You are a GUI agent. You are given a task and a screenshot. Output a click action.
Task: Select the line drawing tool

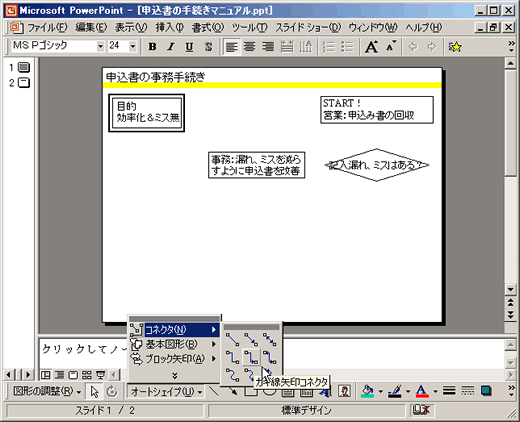(x=214, y=391)
